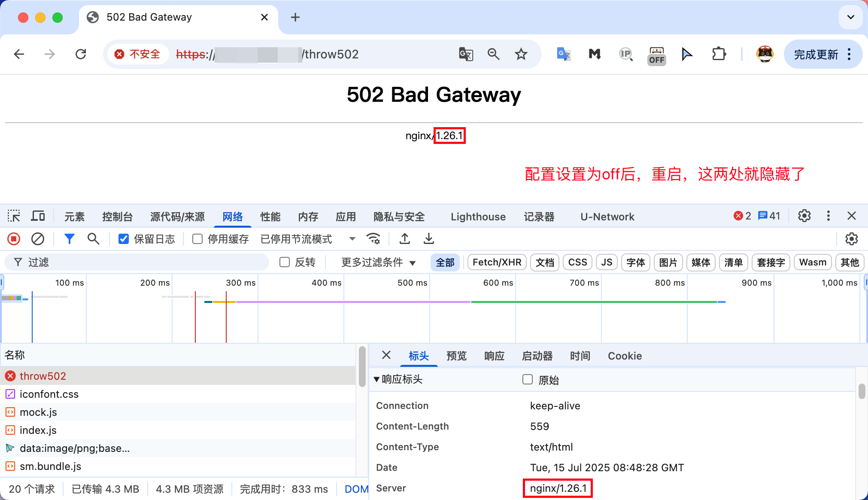Click the stop recording network log icon
868x500 pixels.
14,239
